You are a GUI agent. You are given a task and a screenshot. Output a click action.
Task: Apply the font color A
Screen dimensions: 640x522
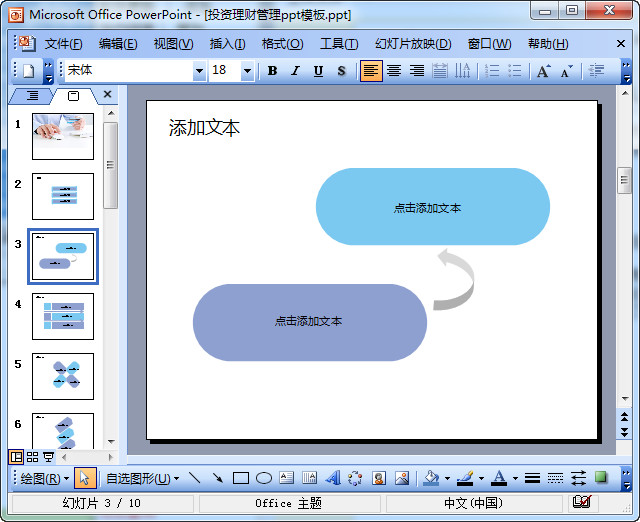pyautogui.click(x=499, y=478)
